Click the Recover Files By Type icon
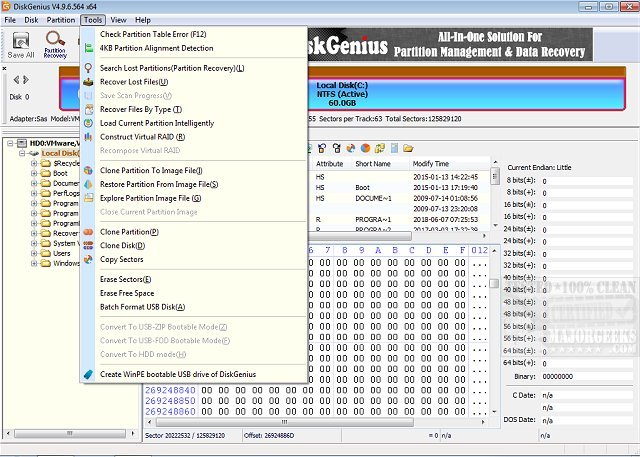The height and width of the screenshot is (457, 640). click(89, 109)
